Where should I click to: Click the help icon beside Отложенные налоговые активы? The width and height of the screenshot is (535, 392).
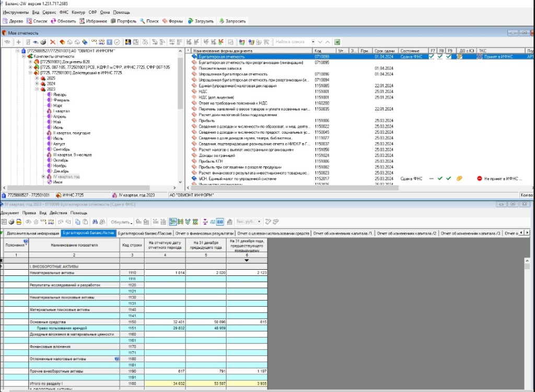pos(117,359)
